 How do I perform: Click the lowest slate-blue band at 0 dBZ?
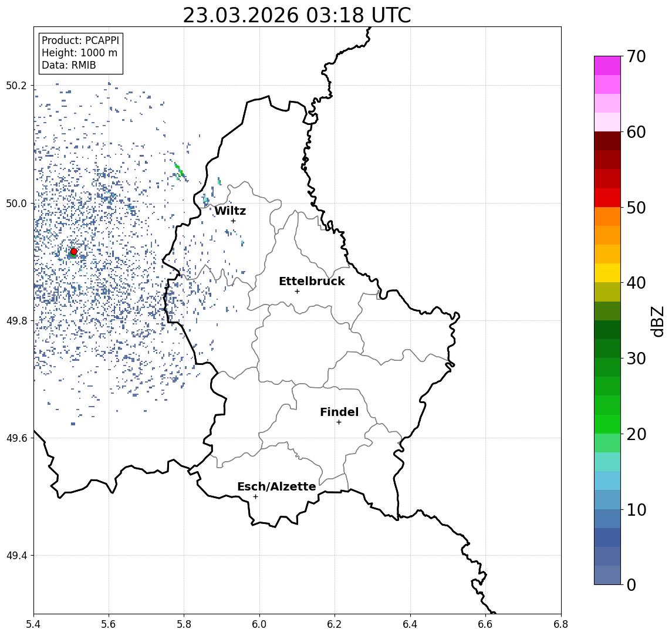[x=607, y=575]
